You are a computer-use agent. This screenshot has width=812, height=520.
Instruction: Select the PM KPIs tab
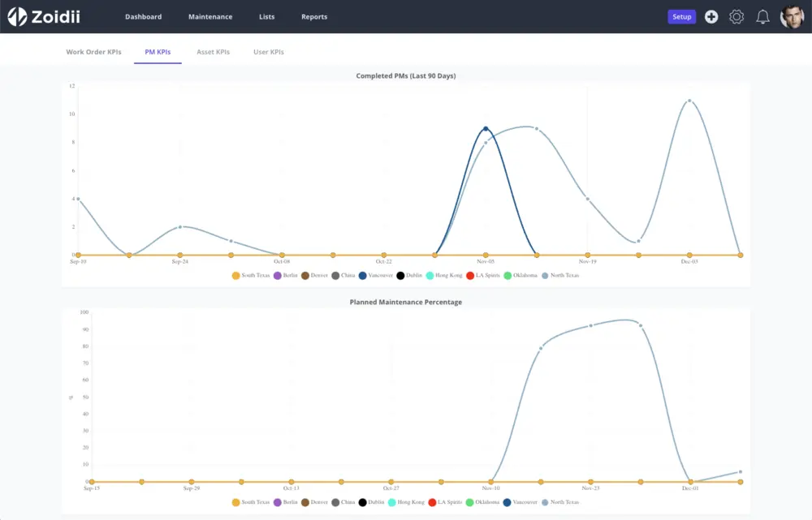click(x=158, y=52)
